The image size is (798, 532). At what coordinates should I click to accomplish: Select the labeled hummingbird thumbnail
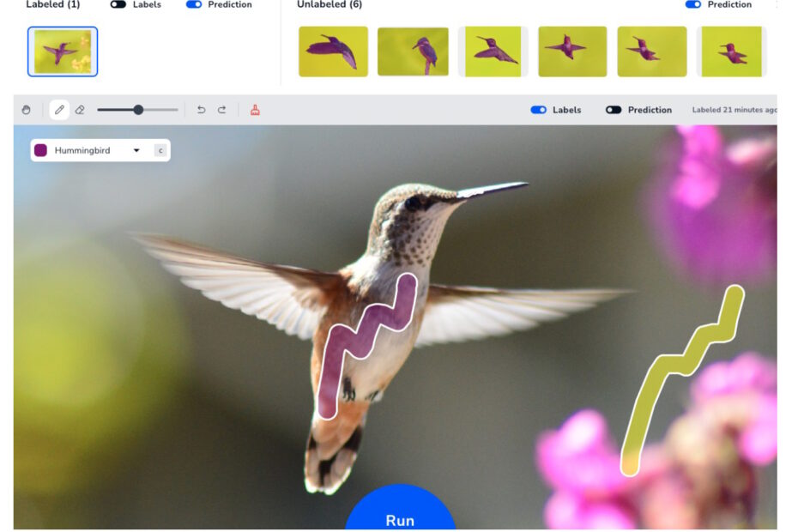(63, 51)
